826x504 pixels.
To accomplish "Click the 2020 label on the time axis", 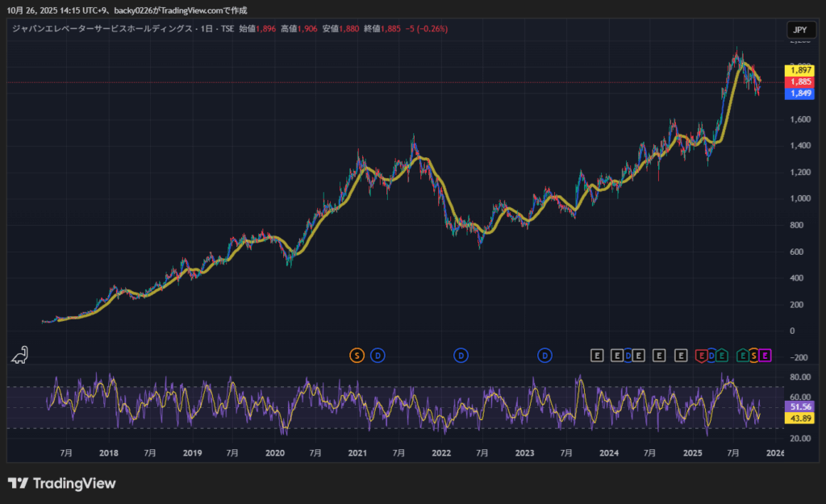I will coord(275,453).
